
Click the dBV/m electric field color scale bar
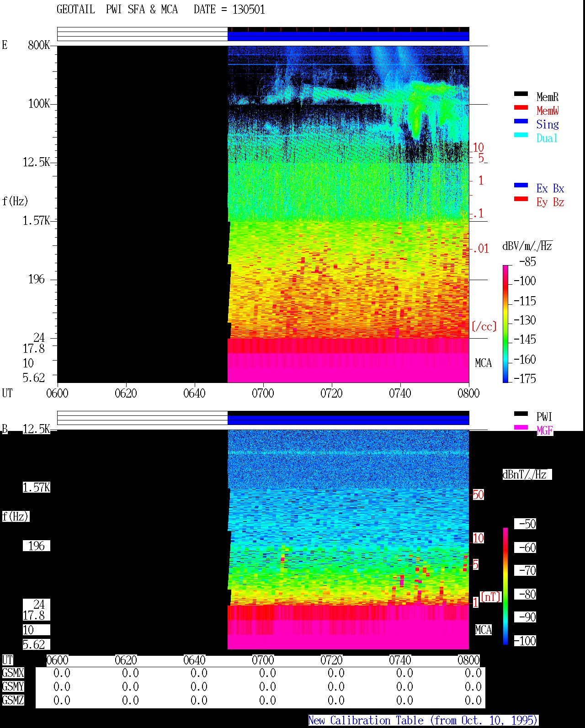(505, 324)
